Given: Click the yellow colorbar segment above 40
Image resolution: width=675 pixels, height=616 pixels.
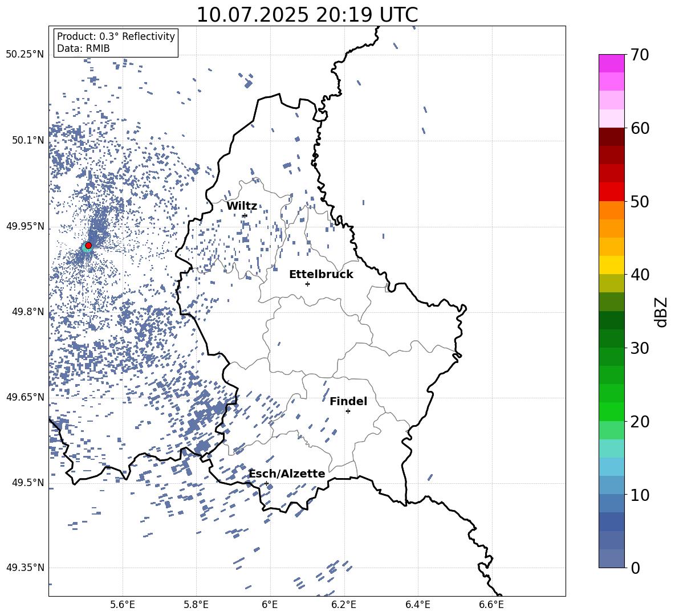Looking at the screenshot, I should 611,265.
